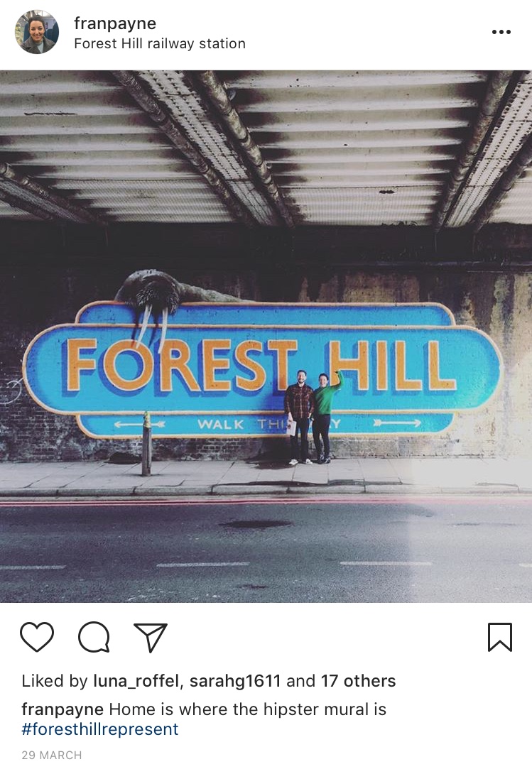
Task: Click the 29 MARCH post date
Action: tap(52, 756)
